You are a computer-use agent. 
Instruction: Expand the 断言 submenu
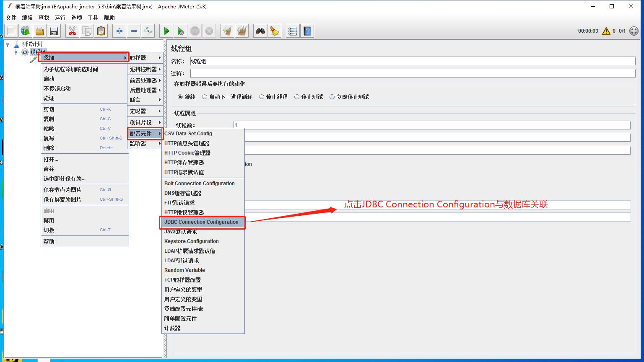pos(145,100)
